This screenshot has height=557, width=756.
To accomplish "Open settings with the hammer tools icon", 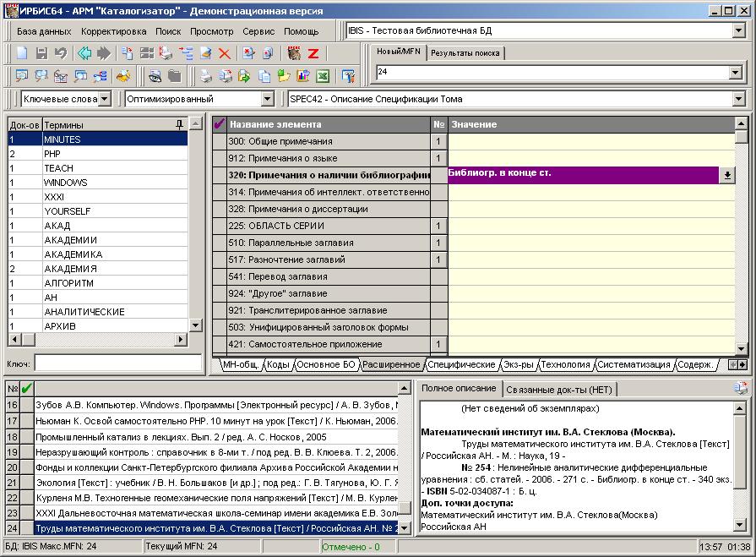I will pos(348,76).
